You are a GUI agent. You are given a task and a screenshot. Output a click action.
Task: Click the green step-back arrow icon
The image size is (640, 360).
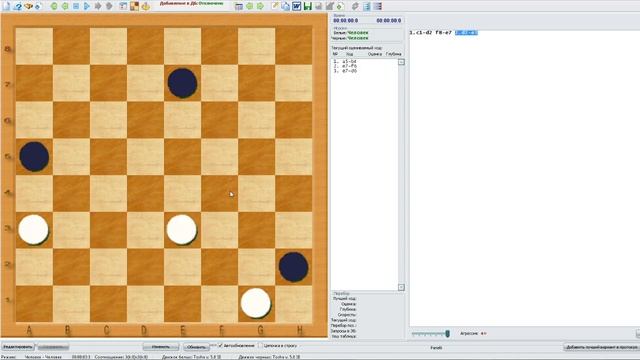pos(65,6)
